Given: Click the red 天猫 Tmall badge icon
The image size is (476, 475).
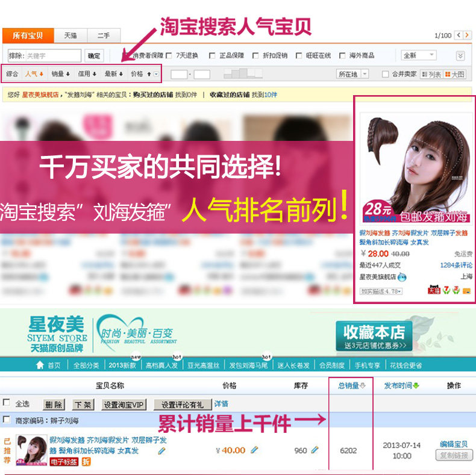Looking at the screenshot, I should pyautogui.click(x=434, y=290).
